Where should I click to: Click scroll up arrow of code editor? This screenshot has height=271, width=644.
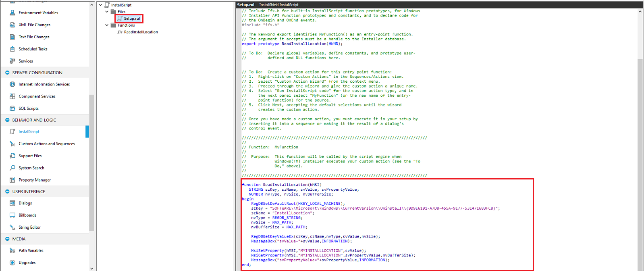point(640,11)
